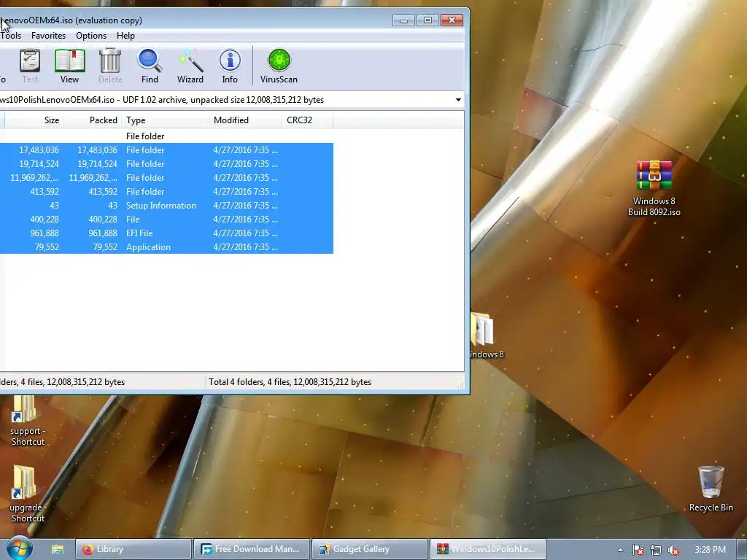
Task: Expand the archive path dropdown
Action: coord(458,100)
